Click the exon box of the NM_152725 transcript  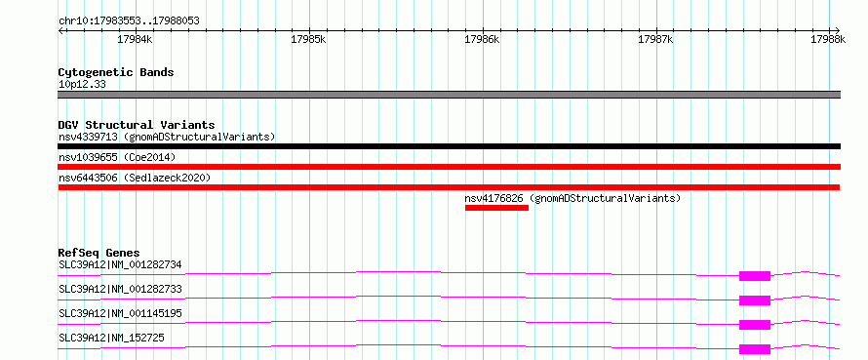(x=755, y=349)
